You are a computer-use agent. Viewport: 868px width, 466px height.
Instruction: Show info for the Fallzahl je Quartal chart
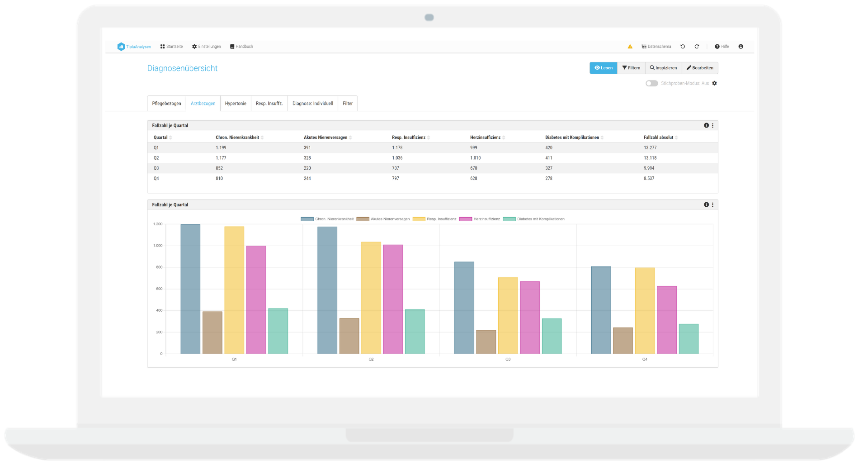click(706, 204)
